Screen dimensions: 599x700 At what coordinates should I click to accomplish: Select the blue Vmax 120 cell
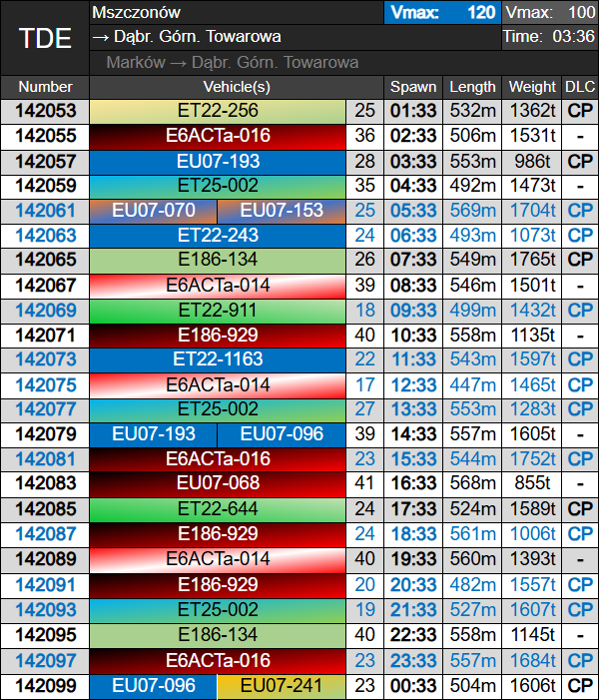tap(442, 13)
